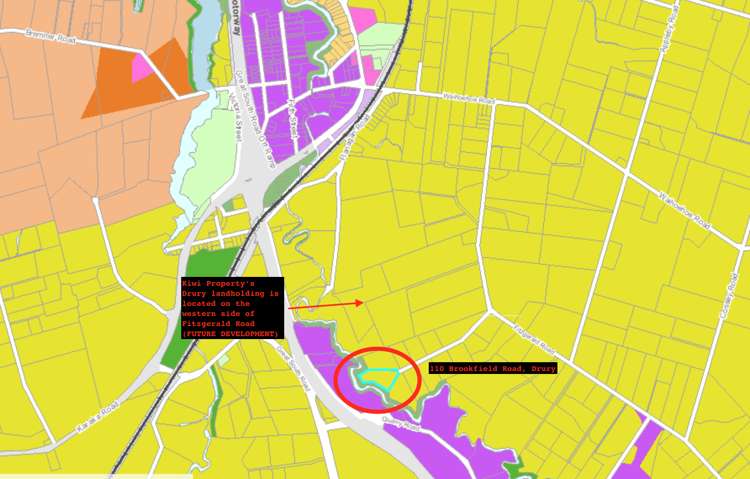Click the Fitzgerald Road label

coord(534,342)
